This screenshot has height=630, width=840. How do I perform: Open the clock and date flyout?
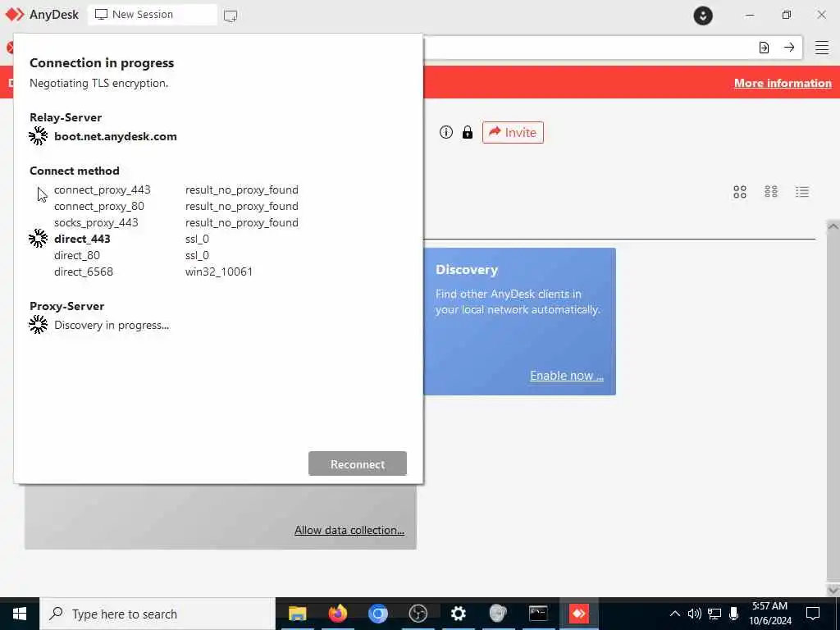769,614
